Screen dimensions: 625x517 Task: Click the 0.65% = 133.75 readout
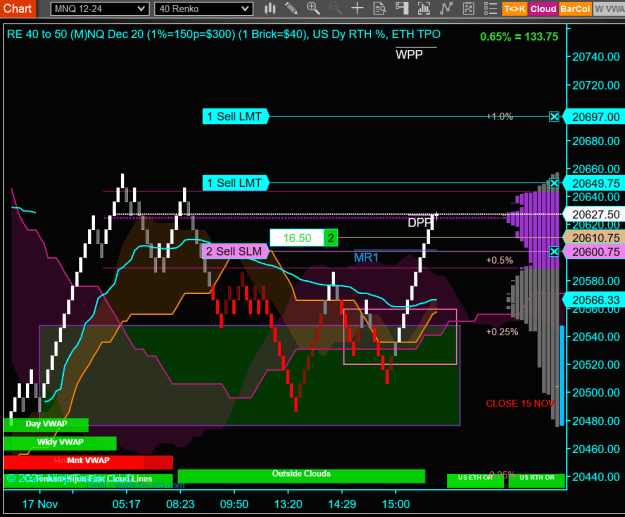point(519,37)
